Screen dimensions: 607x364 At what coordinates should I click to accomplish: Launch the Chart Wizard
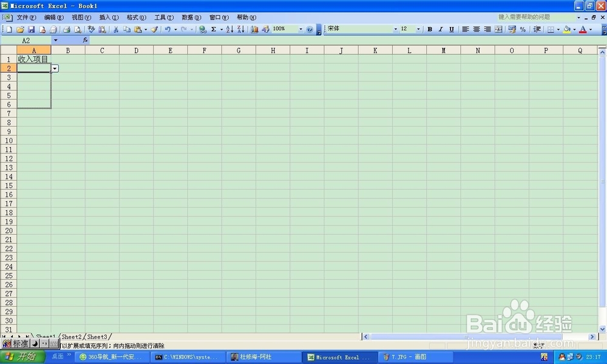254,29
